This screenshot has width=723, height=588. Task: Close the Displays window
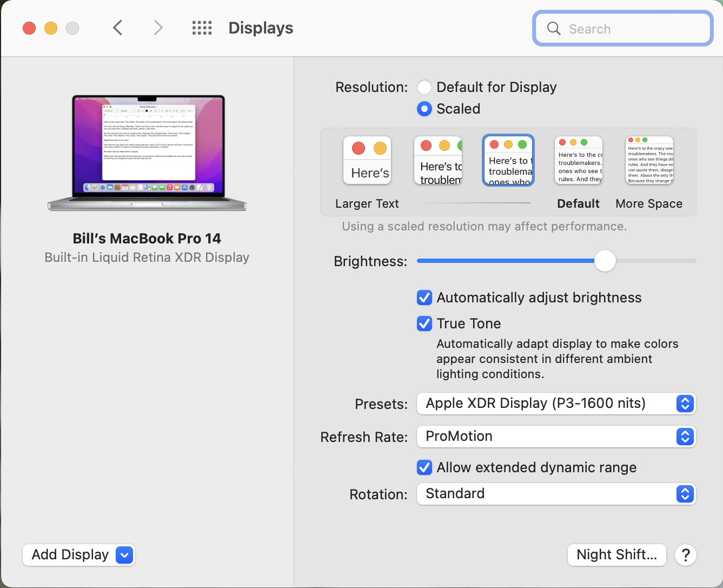29,28
